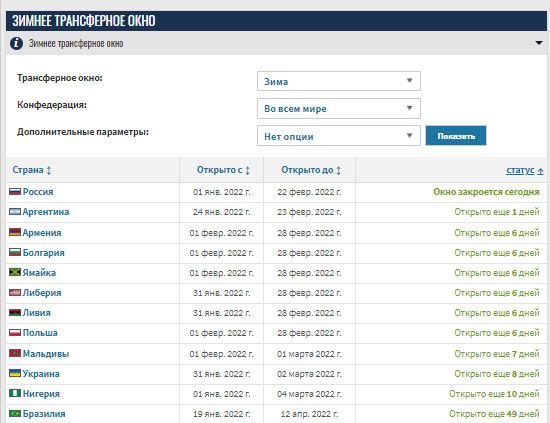This screenshot has width=550, height=423.
Task: Click the date 01 марта 2022 г.
Action: (x=309, y=354)
